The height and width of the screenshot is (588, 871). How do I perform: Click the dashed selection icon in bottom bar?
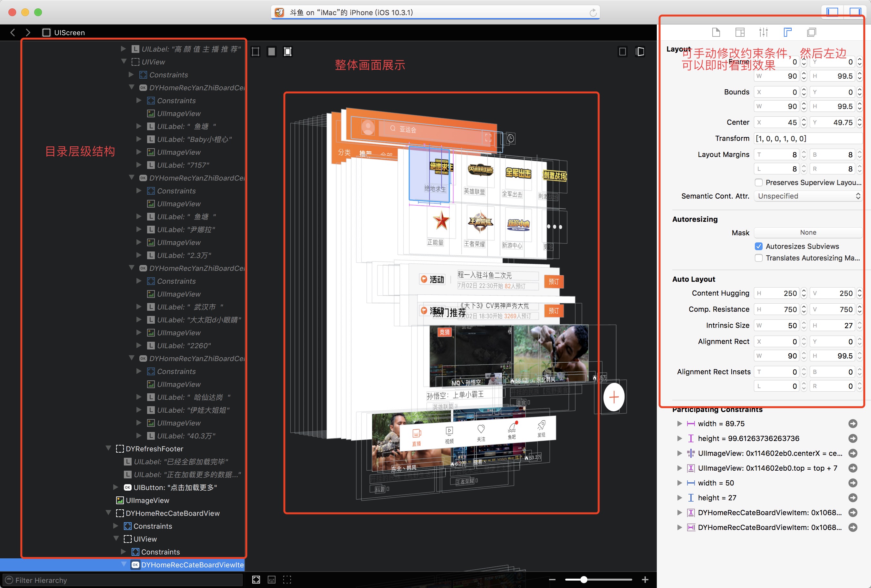click(287, 580)
